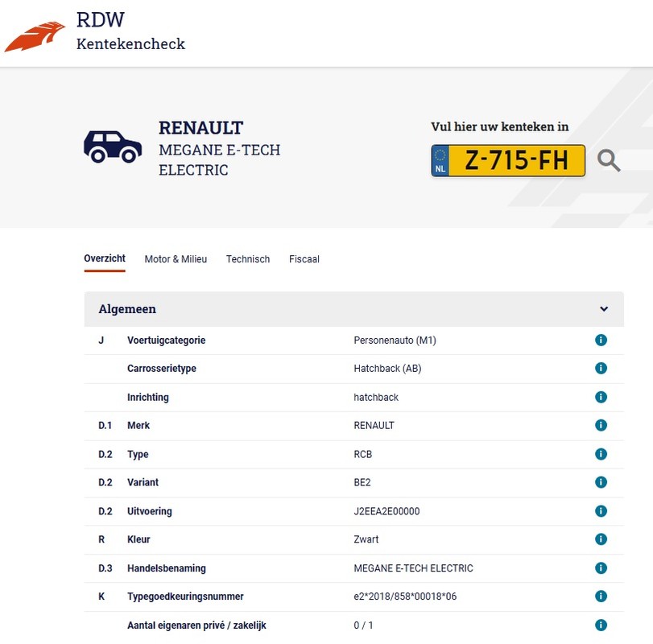The height and width of the screenshot is (644, 653).
Task: Select the Overzicht tab
Action: (105, 258)
